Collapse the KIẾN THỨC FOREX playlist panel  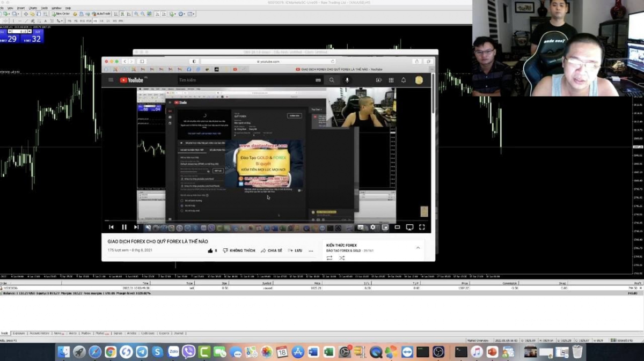point(418,248)
